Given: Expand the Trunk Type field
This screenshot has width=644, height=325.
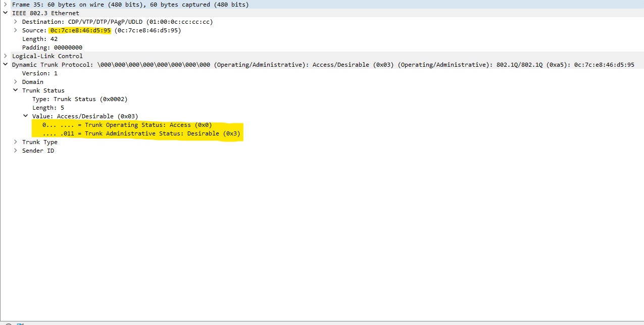Looking at the screenshot, I should pyautogui.click(x=16, y=142).
